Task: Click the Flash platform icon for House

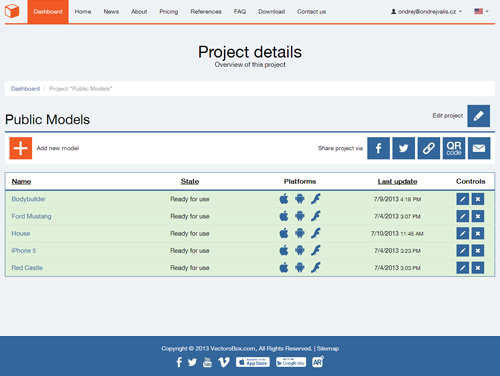Action: pos(316,233)
